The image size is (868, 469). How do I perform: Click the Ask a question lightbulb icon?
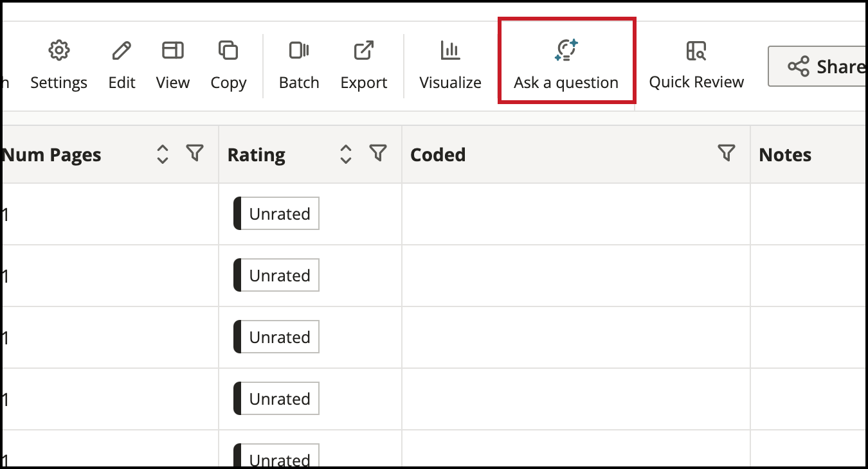pos(566,50)
